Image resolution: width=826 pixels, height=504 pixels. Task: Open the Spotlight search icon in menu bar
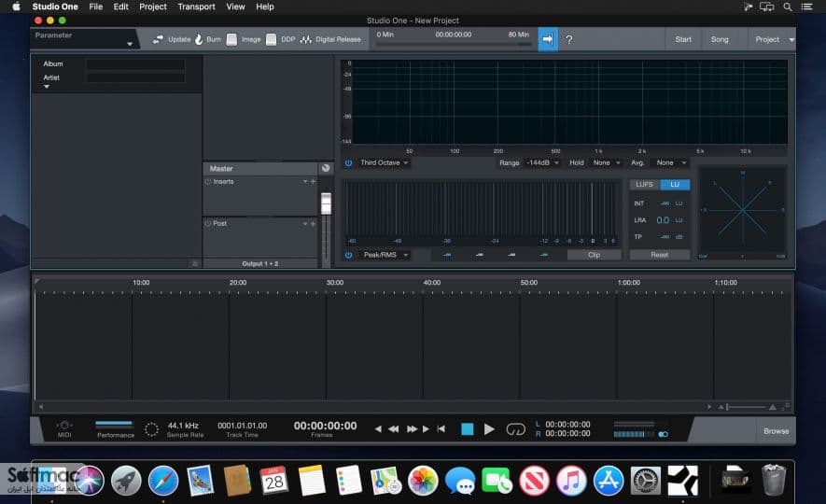[x=787, y=7]
